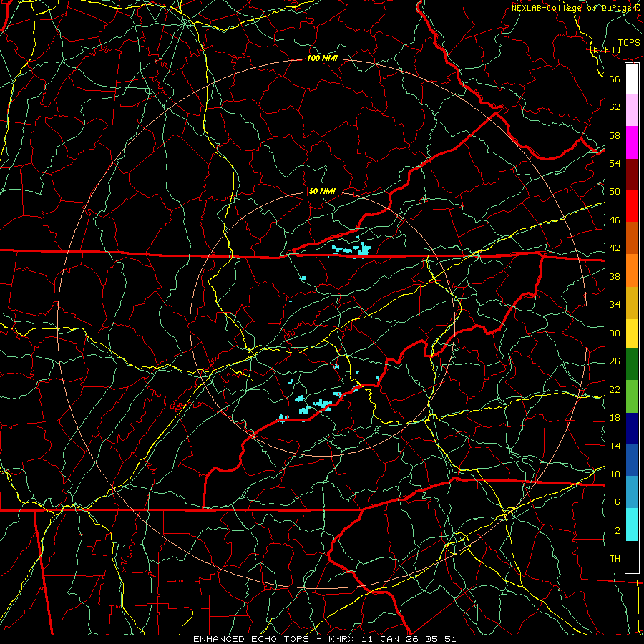Click the '10' legend value
The image size is (644, 644).
pyautogui.click(x=615, y=474)
